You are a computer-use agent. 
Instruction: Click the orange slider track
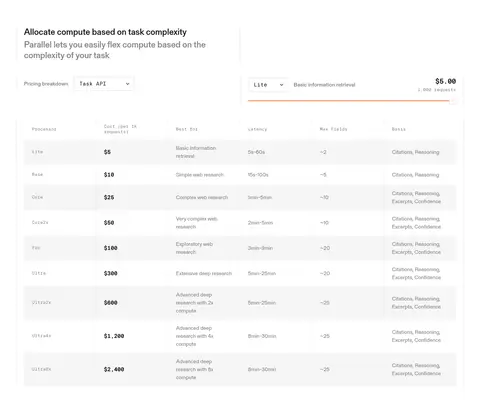point(349,100)
